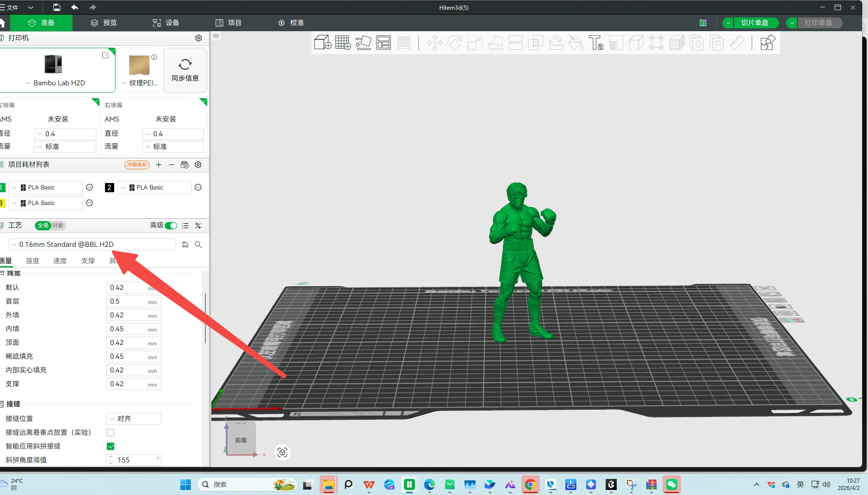Image resolution: width=868 pixels, height=495 pixels.
Task: Uncheck 智能应用斜拼接缝 checkbox
Action: 111,446
